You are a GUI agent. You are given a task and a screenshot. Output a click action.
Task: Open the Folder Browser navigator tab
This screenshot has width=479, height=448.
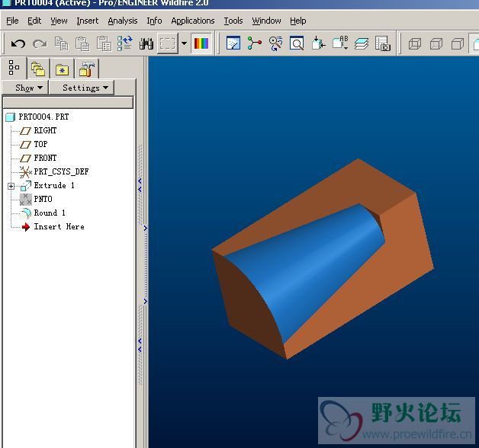[38, 69]
